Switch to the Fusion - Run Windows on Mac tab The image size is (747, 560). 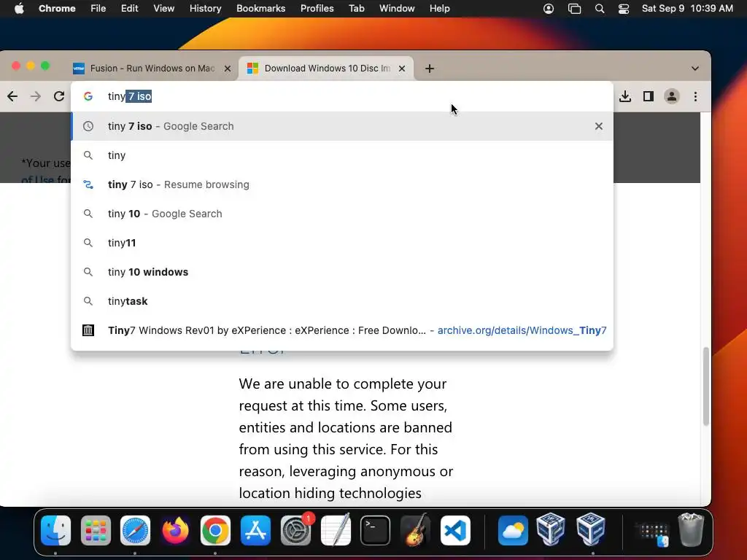[152, 69]
